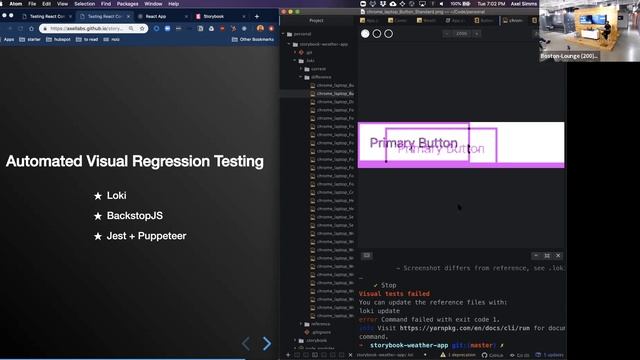Open the Atom application menu
Viewport: 640px width, 360px height.
[16, 4]
